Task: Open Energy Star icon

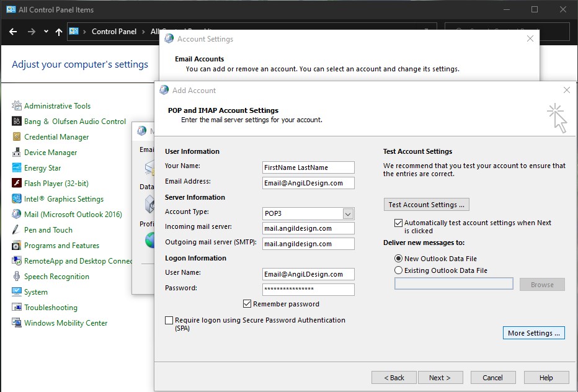Action: [17, 168]
